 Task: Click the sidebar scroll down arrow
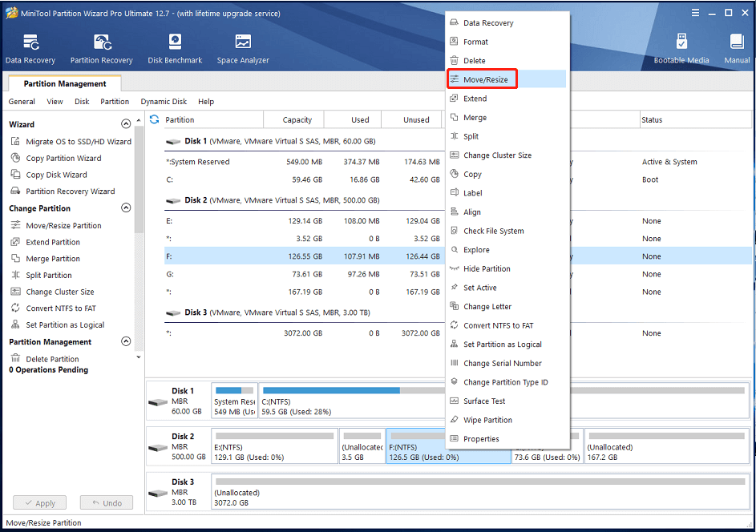[139, 357]
